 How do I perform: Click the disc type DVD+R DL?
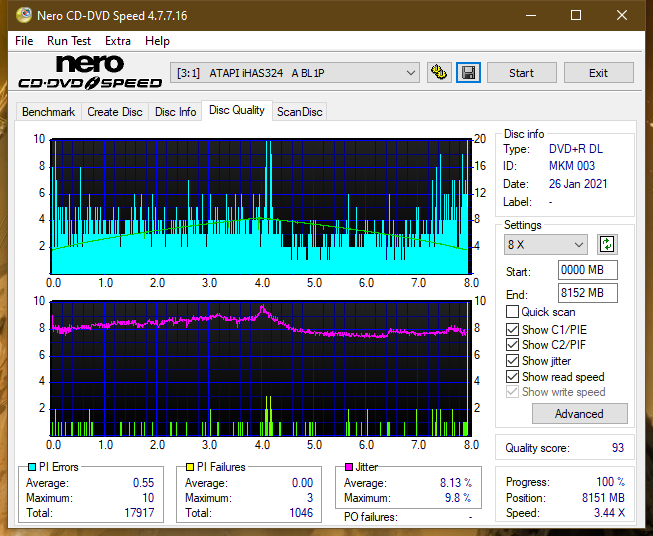[x=576, y=149]
